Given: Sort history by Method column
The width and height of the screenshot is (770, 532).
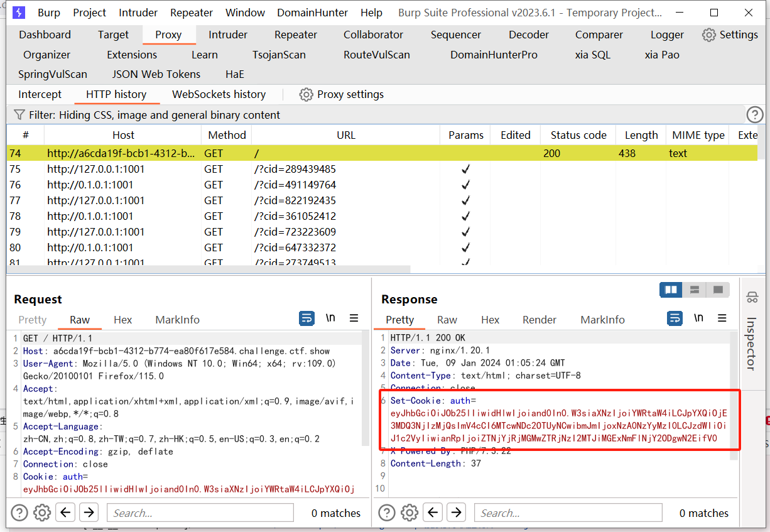Looking at the screenshot, I should pyautogui.click(x=227, y=135).
